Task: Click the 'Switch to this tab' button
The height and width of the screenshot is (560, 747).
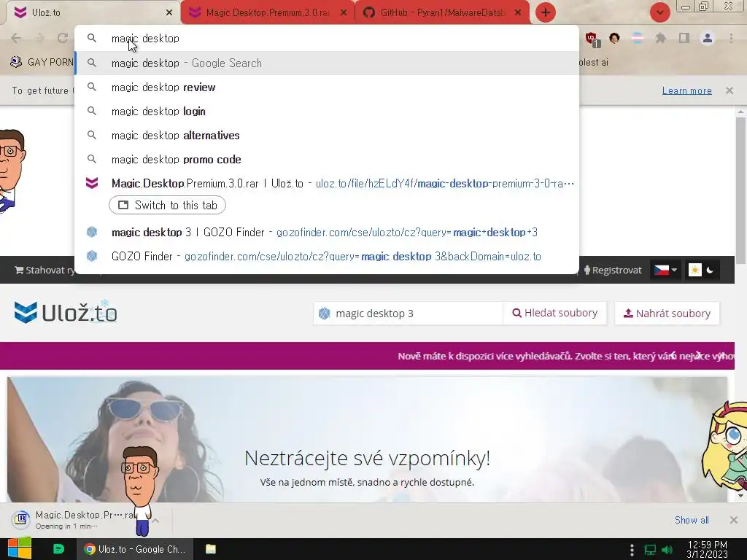Action: click(167, 205)
